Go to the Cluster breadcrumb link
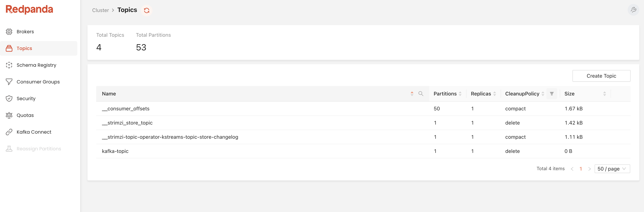 (x=100, y=10)
